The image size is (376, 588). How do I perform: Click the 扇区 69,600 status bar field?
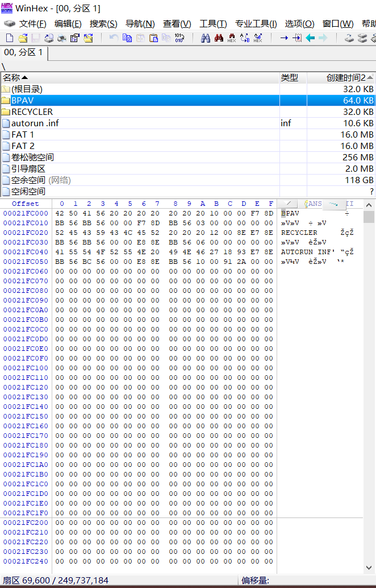[x=119, y=581]
